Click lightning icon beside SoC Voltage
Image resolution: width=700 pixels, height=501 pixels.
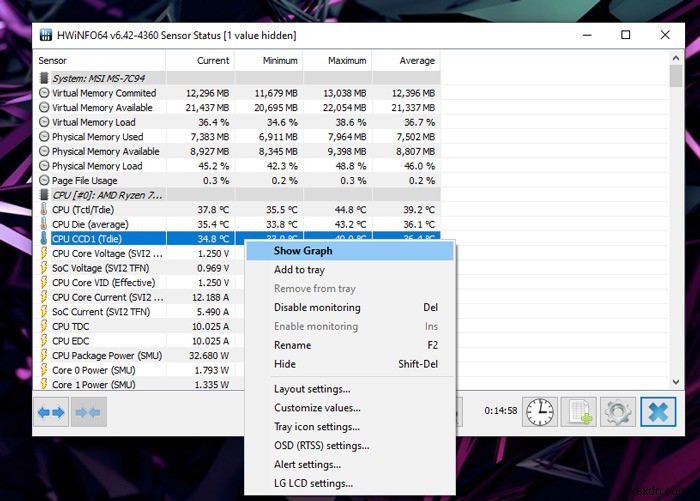click(x=44, y=268)
